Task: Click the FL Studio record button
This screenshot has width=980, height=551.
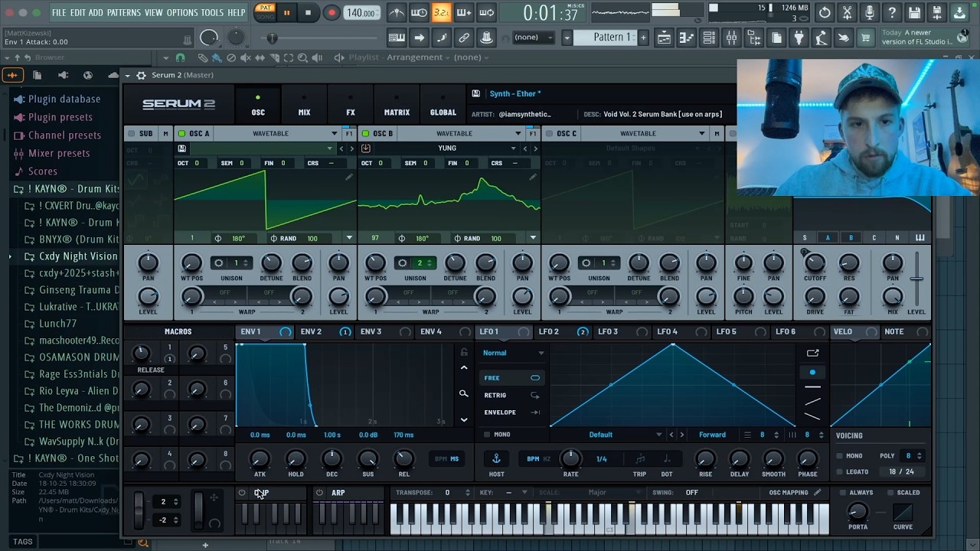Action: point(332,12)
